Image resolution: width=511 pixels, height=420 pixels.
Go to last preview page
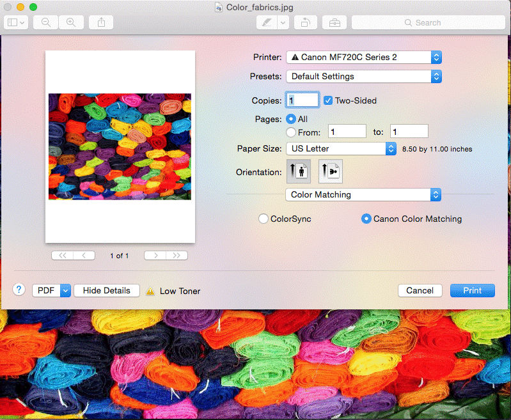(177, 256)
